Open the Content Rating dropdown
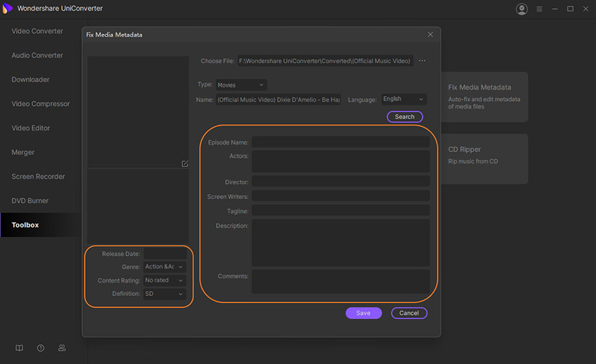Screen dimensions: 596x364 point(165,281)
